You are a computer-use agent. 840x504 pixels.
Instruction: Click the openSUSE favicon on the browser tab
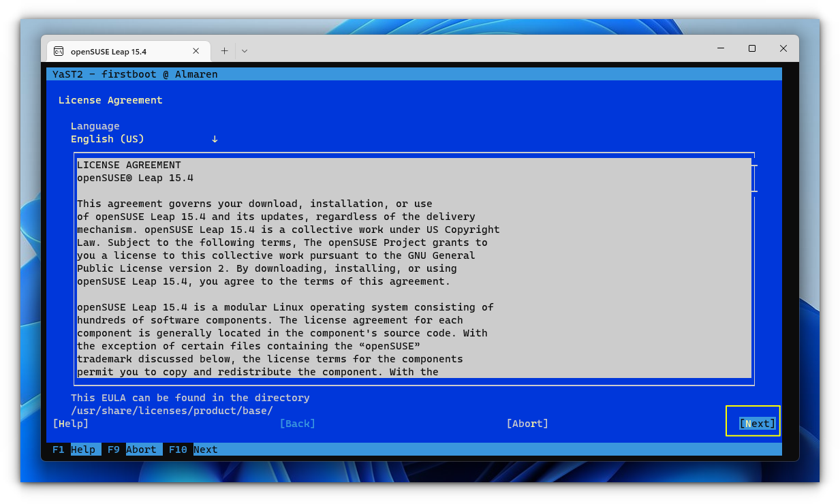[60, 50]
